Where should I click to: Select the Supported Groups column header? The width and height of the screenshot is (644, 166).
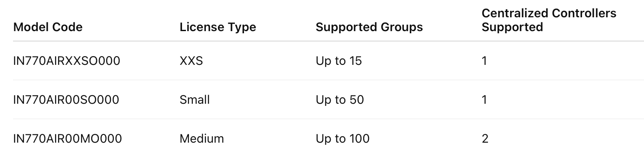369,27
